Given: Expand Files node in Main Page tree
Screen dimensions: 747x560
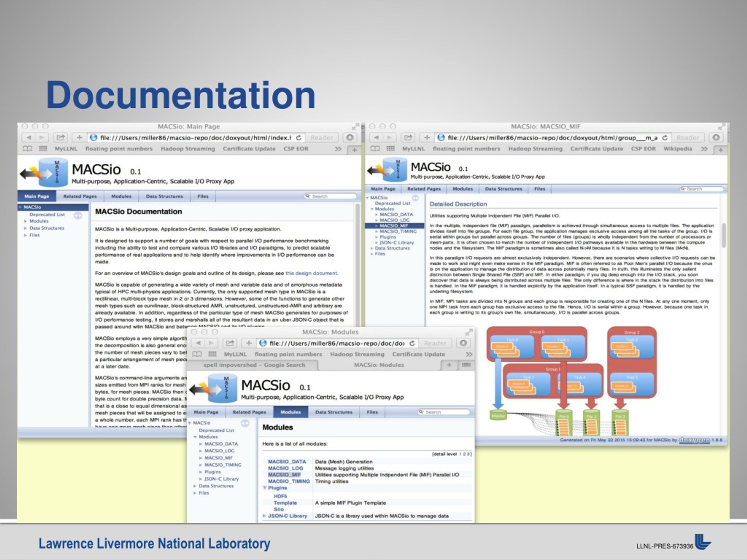Looking at the screenshot, I should (25, 235).
